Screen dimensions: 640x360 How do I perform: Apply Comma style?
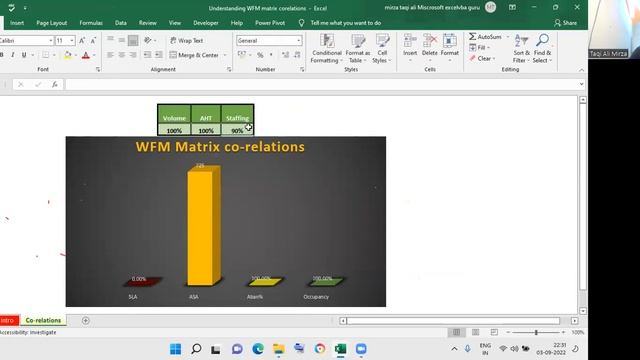coord(271,55)
